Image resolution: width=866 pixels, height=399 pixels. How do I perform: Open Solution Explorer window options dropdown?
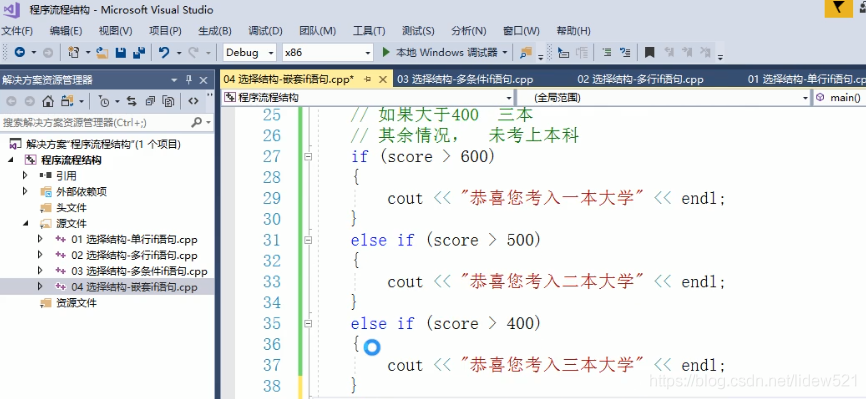pos(175,80)
